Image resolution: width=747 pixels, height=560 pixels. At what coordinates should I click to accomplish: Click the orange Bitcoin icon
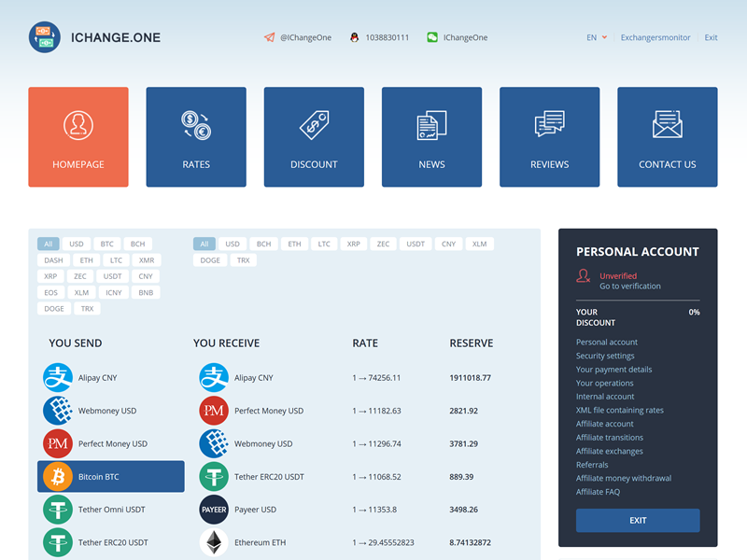click(58, 476)
